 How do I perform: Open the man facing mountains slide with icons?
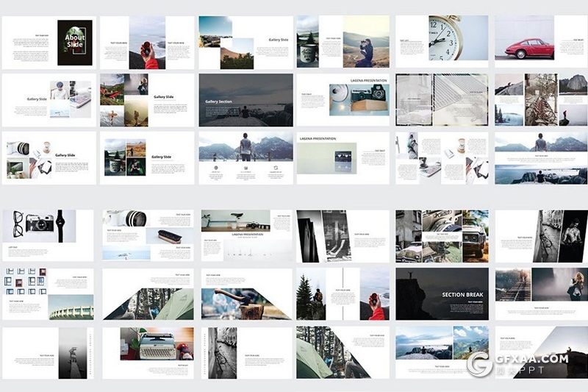(245, 158)
